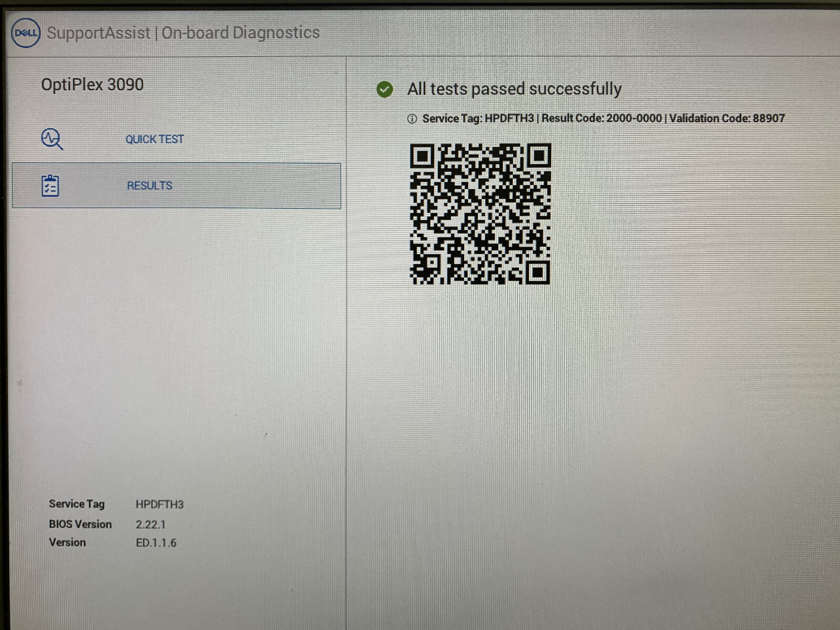Click the SupportAssist On-board Diagnostics title
This screenshot has height=630, width=840.
point(183,33)
